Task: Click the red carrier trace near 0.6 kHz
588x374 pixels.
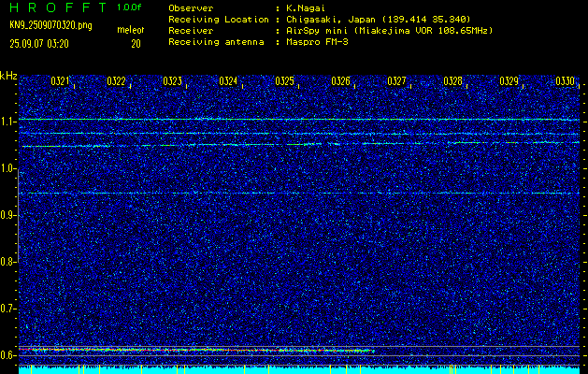Action: [197, 350]
